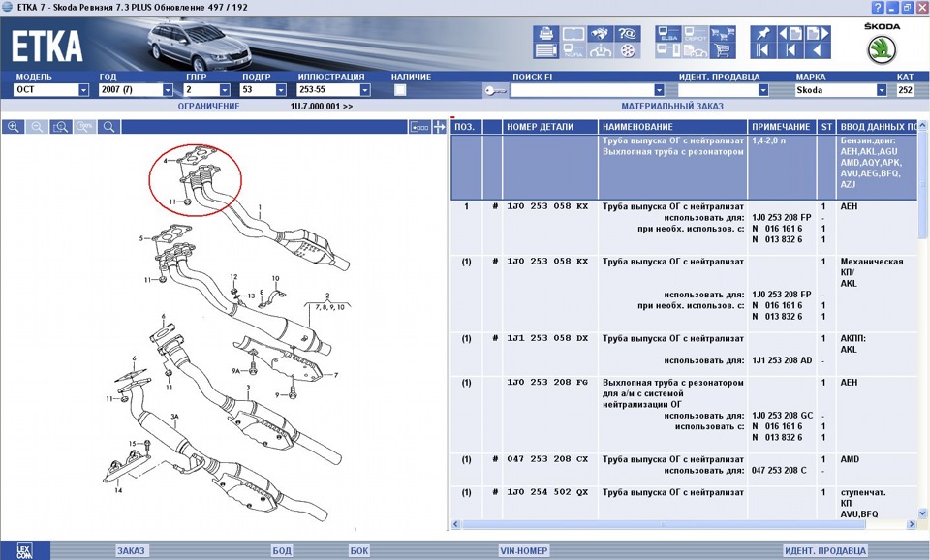Open the ИЛЛЮСТРАЦИЯ dropdown showing 253-55
Screen dimensions: 930x560
point(333,89)
